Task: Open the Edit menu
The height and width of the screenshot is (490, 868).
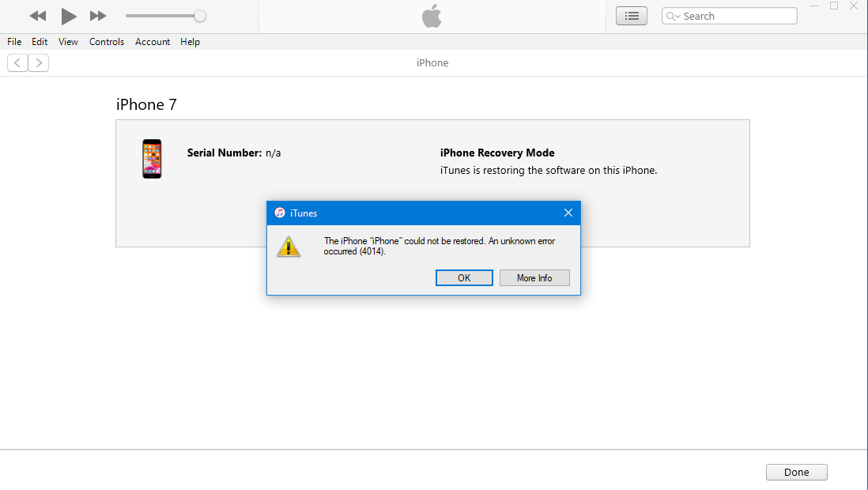Action: coord(40,42)
